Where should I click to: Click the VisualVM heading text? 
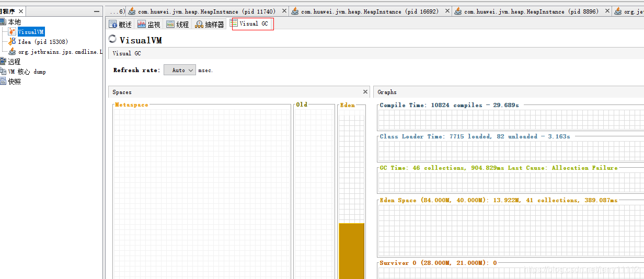click(x=141, y=40)
